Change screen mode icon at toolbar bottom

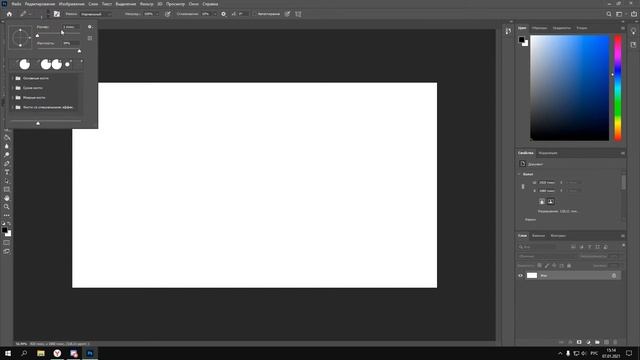click(x=7, y=251)
